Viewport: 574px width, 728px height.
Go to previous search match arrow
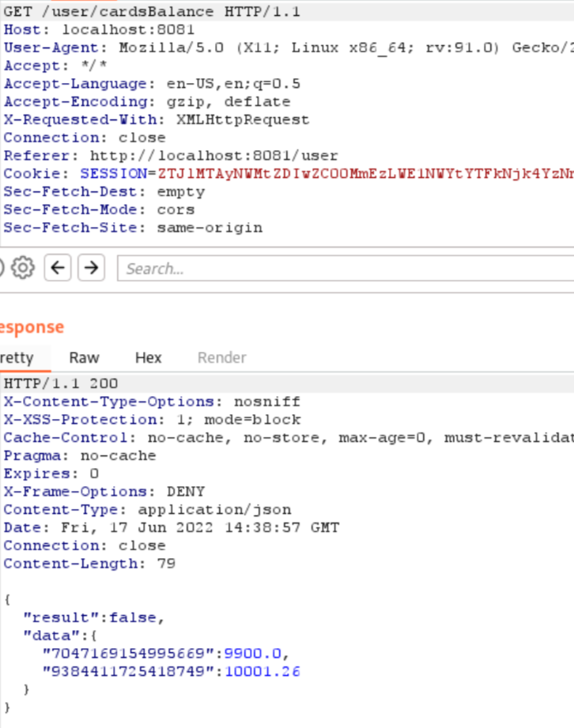[58, 268]
